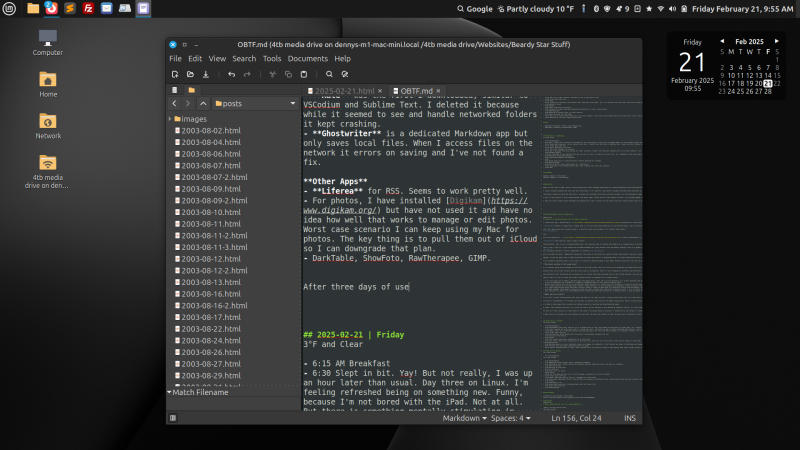The height and width of the screenshot is (450, 800).
Task: Click the Save document toolbar icon
Action: coord(206,74)
